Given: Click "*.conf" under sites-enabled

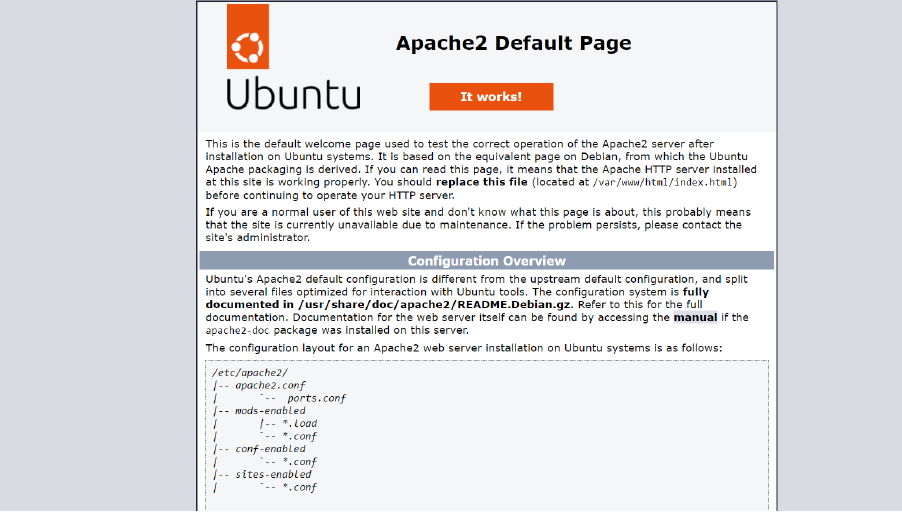Looking at the screenshot, I should 300,487.
